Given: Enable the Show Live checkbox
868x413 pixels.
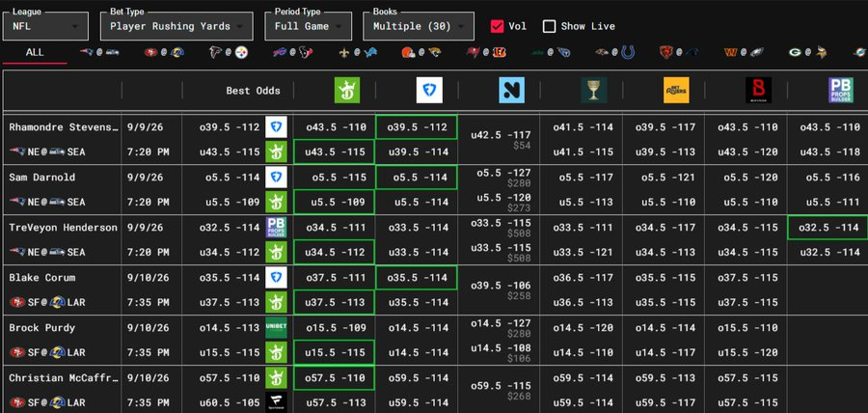Looking at the screenshot, I should tap(549, 26).
